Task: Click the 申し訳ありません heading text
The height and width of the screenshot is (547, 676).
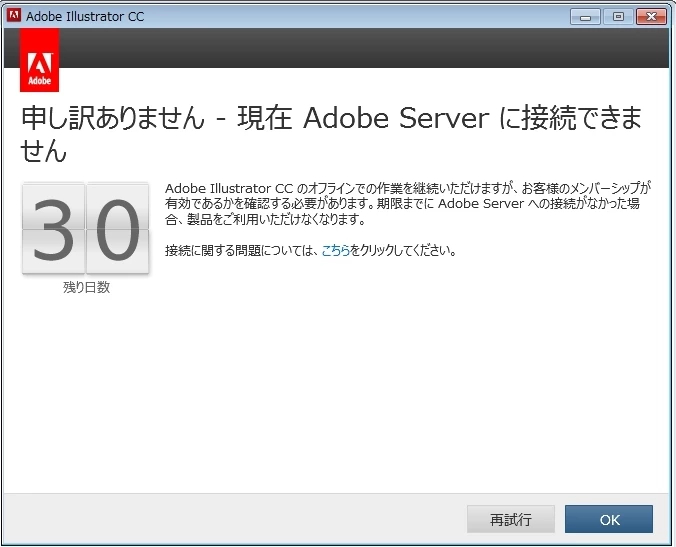Action: (332, 134)
